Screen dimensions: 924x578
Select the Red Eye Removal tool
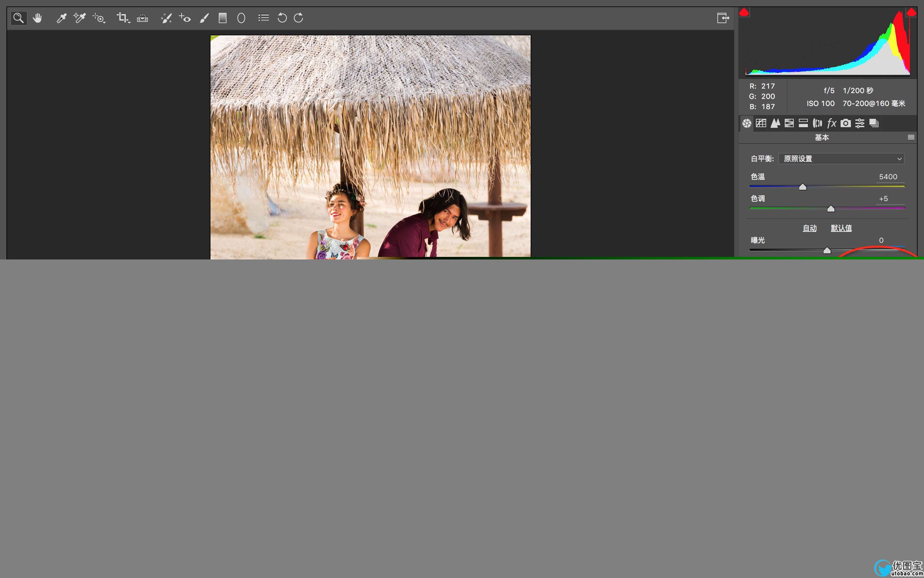coord(185,18)
